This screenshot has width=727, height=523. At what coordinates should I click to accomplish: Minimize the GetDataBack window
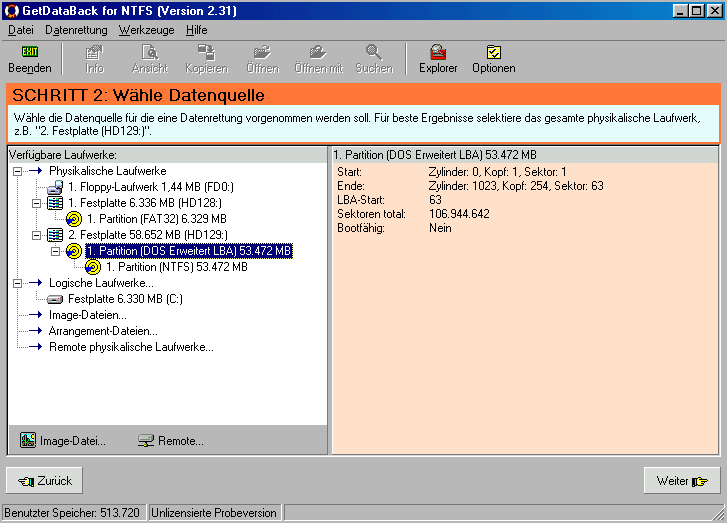[680, 11]
